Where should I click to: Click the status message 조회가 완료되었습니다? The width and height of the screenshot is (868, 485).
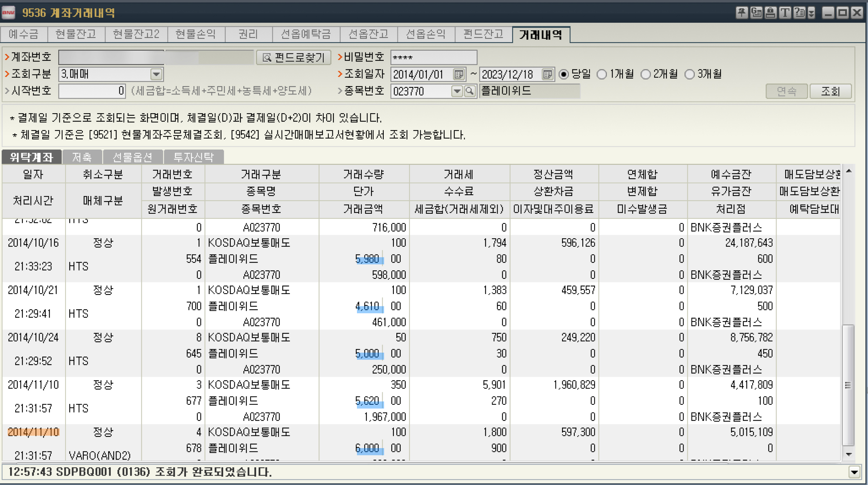pyautogui.click(x=213, y=472)
